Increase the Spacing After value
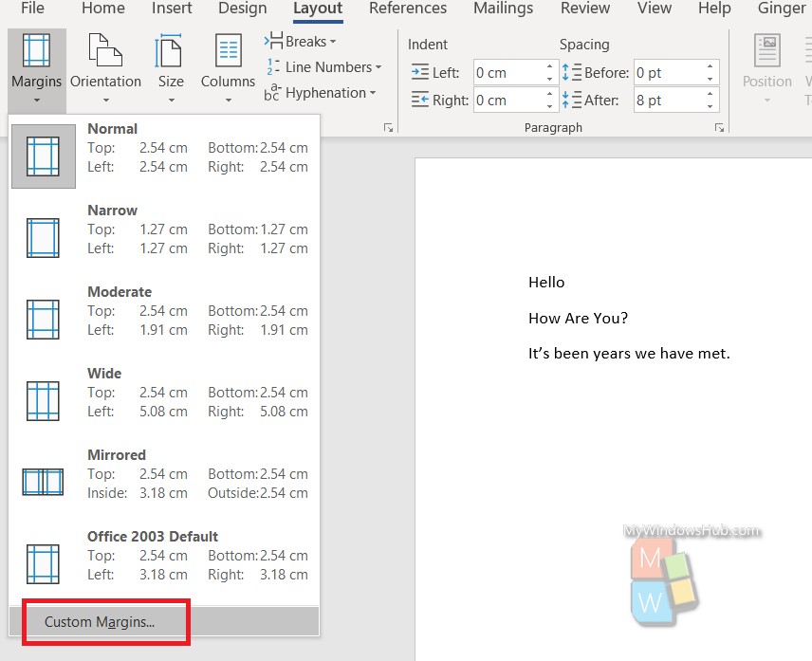Viewport: 812px width, 661px height. click(x=710, y=94)
